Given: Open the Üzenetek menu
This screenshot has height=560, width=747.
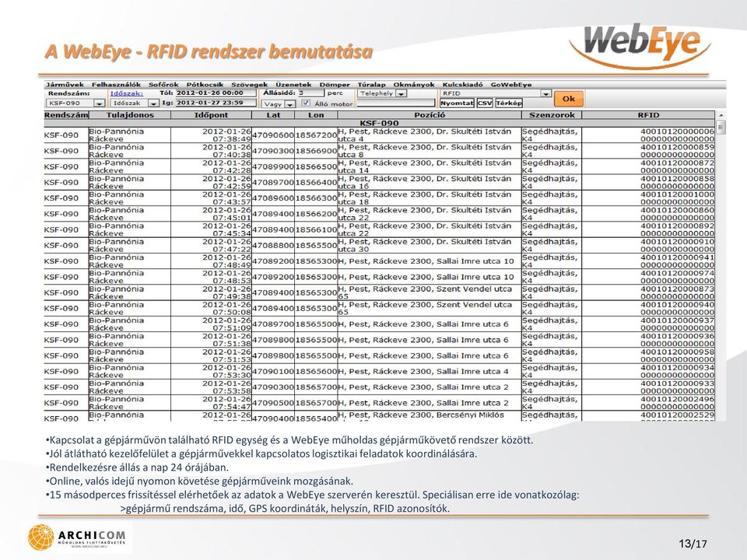Looking at the screenshot, I should coord(293,85).
